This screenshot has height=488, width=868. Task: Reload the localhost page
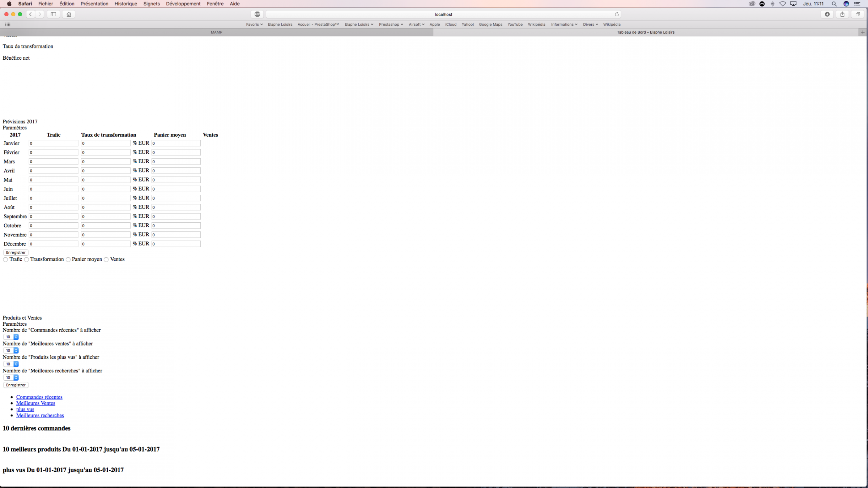click(617, 14)
